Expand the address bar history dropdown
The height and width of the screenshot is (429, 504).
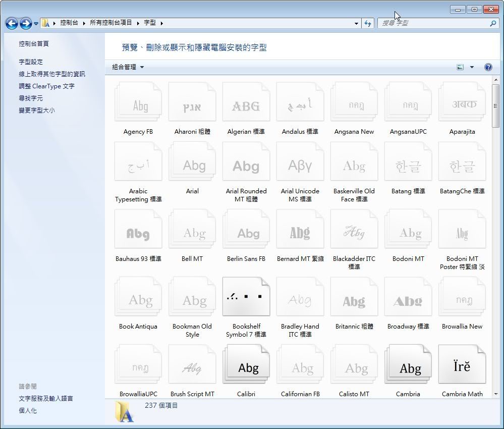356,23
